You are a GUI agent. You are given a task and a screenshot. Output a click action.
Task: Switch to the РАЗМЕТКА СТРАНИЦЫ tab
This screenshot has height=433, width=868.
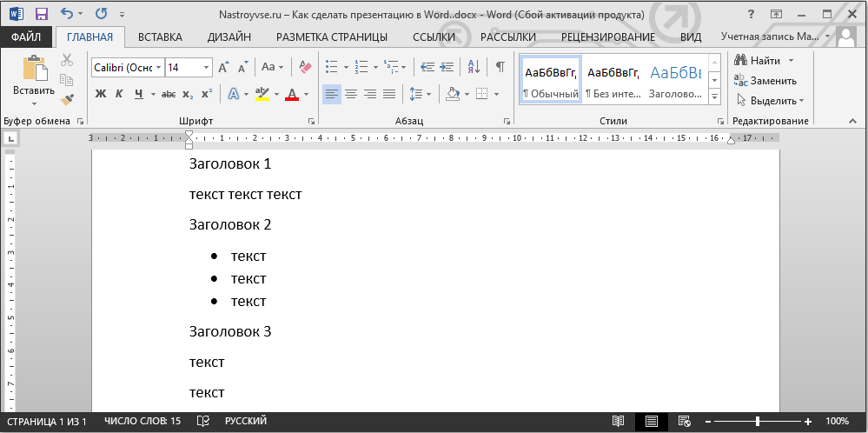[x=332, y=37]
